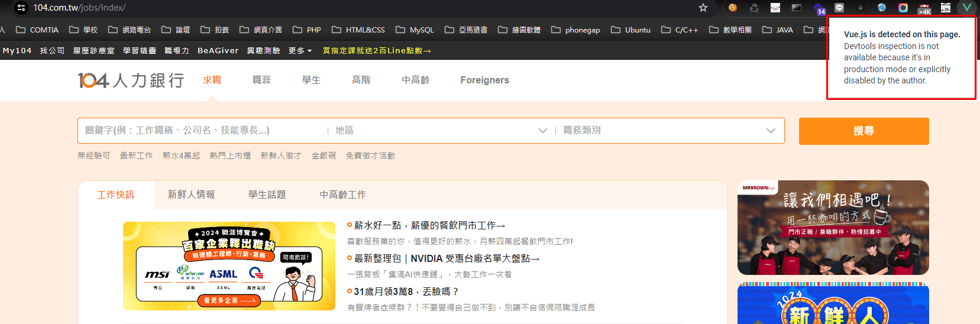View site information icon beside the URL
This screenshot has width=980, height=324.
(x=21, y=8)
